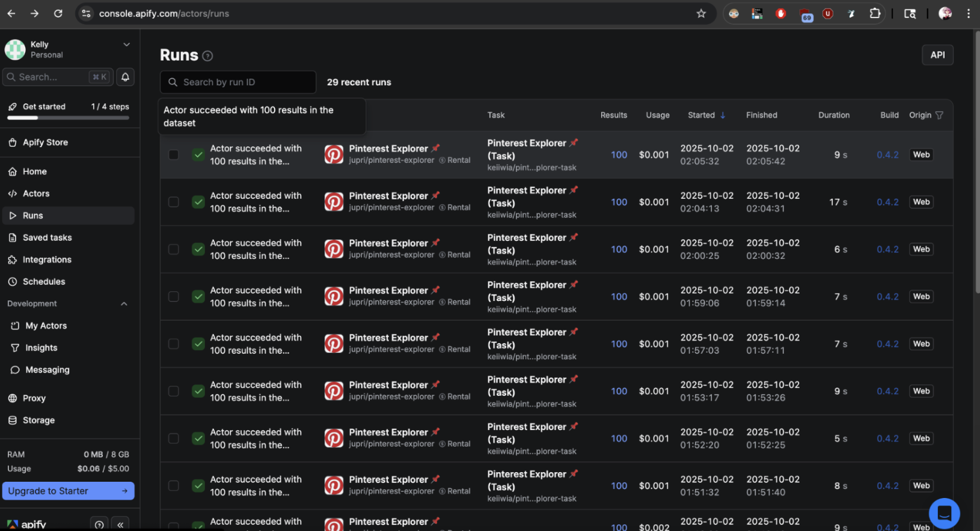
Task: Click success status icon in 02:00:25 row
Action: click(198, 249)
